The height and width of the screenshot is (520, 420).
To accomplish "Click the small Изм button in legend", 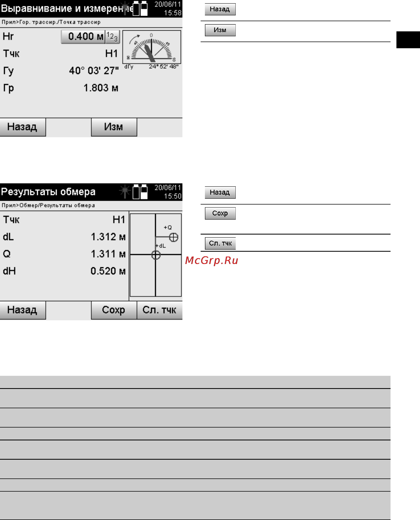I will pos(220,30).
